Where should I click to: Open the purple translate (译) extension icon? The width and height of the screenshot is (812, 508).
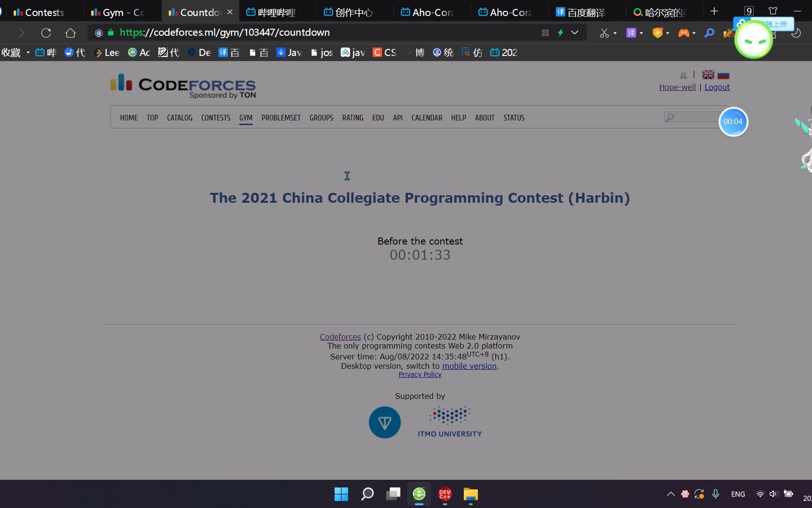click(x=632, y=32)
